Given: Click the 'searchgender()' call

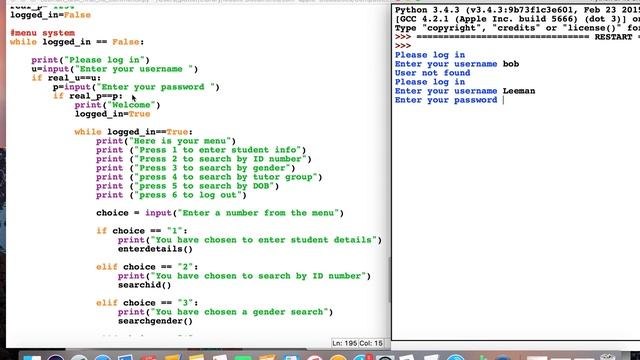Looking at the screenshot, I should [x=155, y=320].
